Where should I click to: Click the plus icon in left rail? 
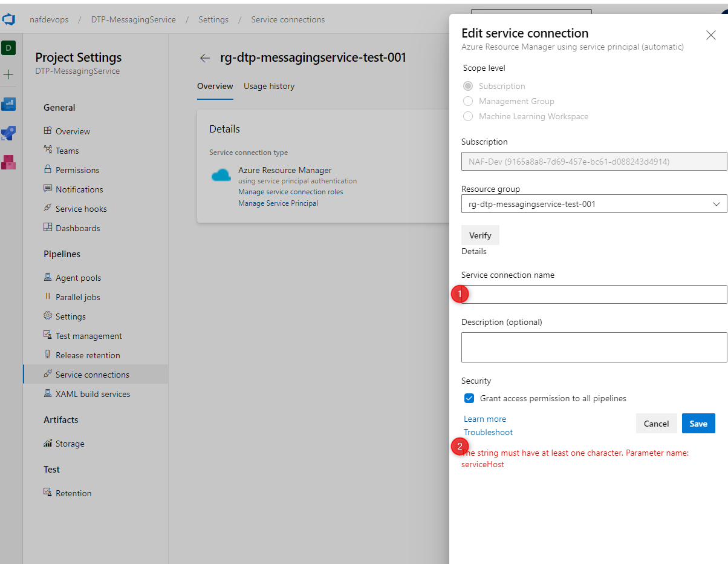[x=8, y=74]
